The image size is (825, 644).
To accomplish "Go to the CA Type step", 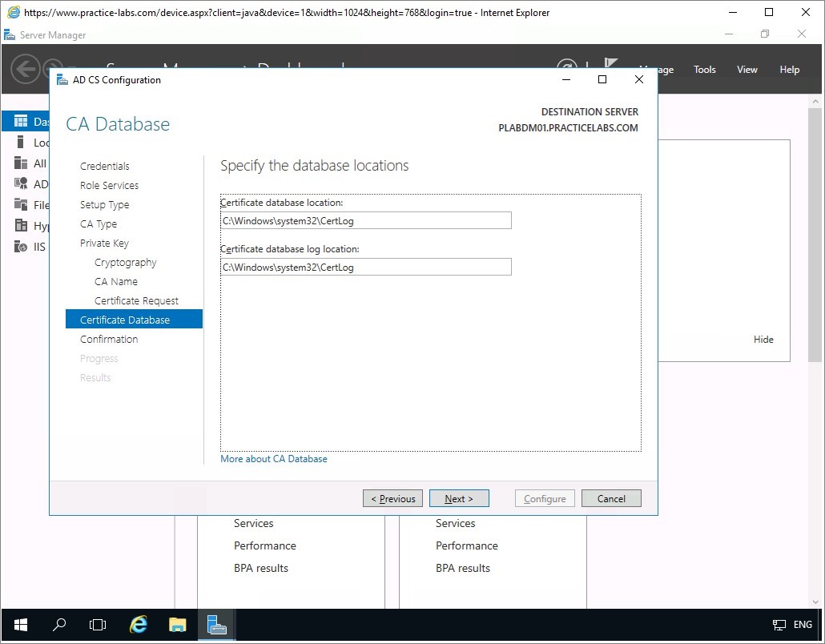I will click(x=99, y=224).
